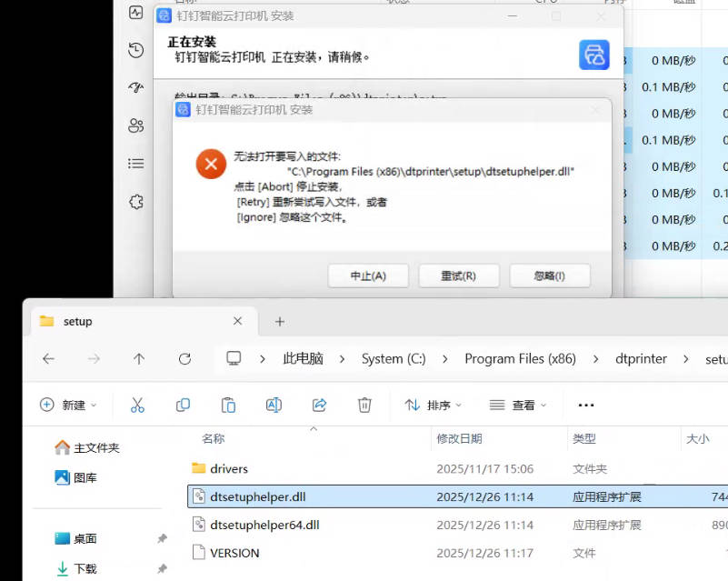Expand chevron after Program Files (x86)
The image size is (728, 581).
595,359
